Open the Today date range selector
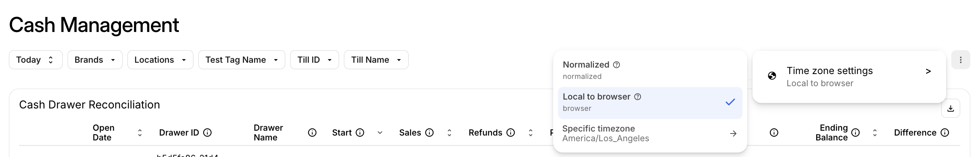 (36, 60)
